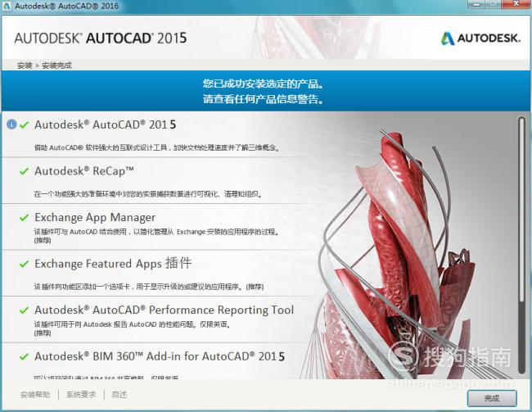The image size is (532, 412).
Task: Click the AUTODESK AUTOCAD 2015 header title
Action: 101,38
